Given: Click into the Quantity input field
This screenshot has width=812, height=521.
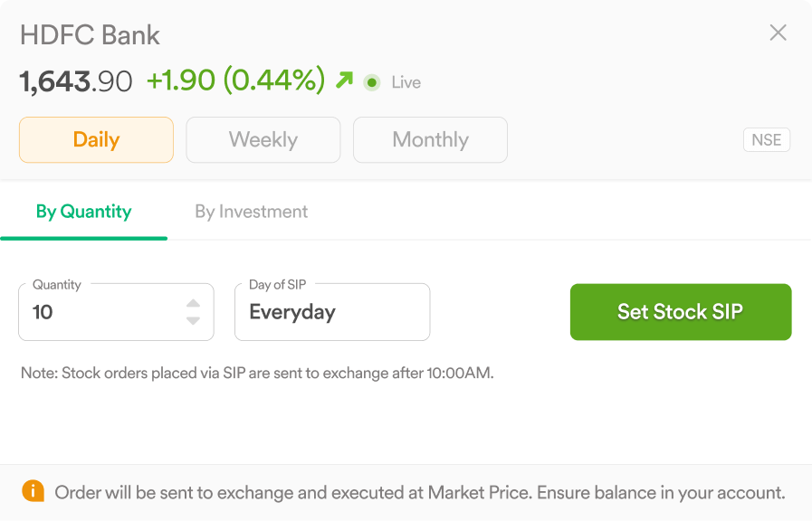Looking at the screenshot, I should 116,312.
